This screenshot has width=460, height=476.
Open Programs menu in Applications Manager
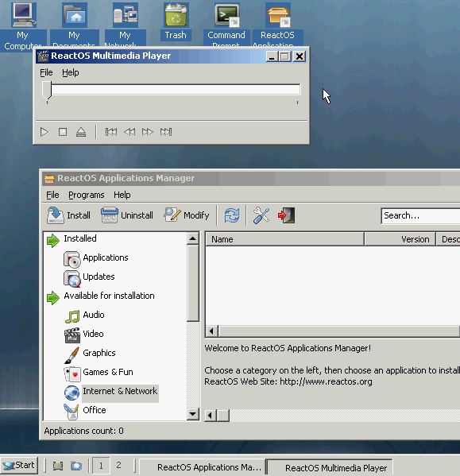coord(87,195)
